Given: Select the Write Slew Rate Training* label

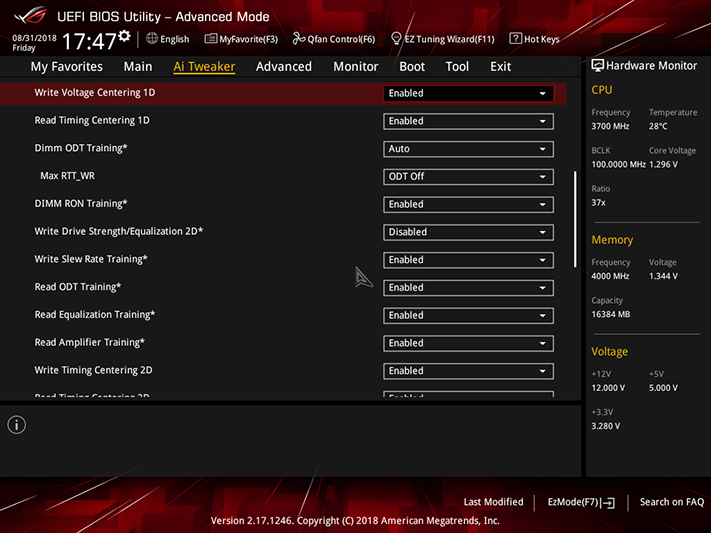Looking at the screenshot, I should [x=91, y=259].
